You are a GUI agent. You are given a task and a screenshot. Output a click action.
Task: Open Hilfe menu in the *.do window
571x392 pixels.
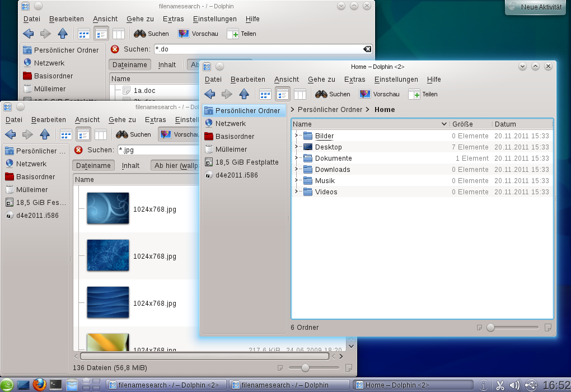point(252,19)
